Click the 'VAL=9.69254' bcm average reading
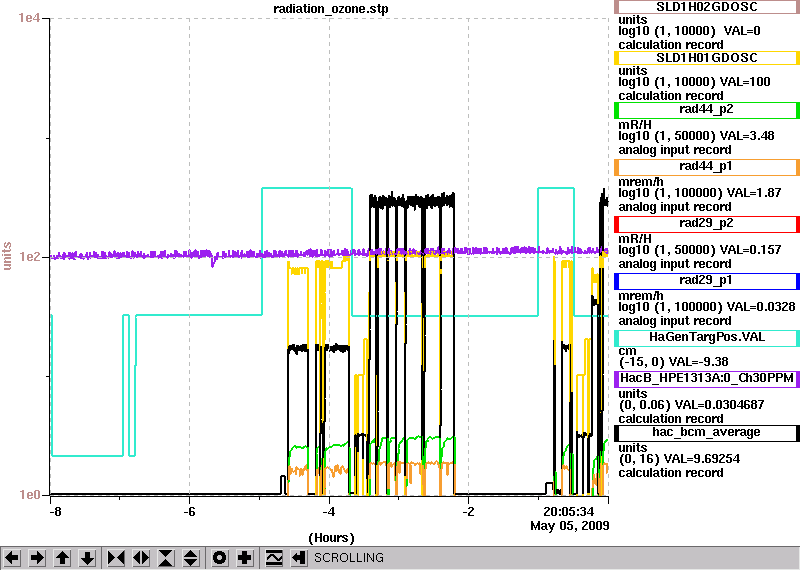Image resolution: width=800 pixels, height=570 pixels. pyautogui.click(x=703, y=459)
